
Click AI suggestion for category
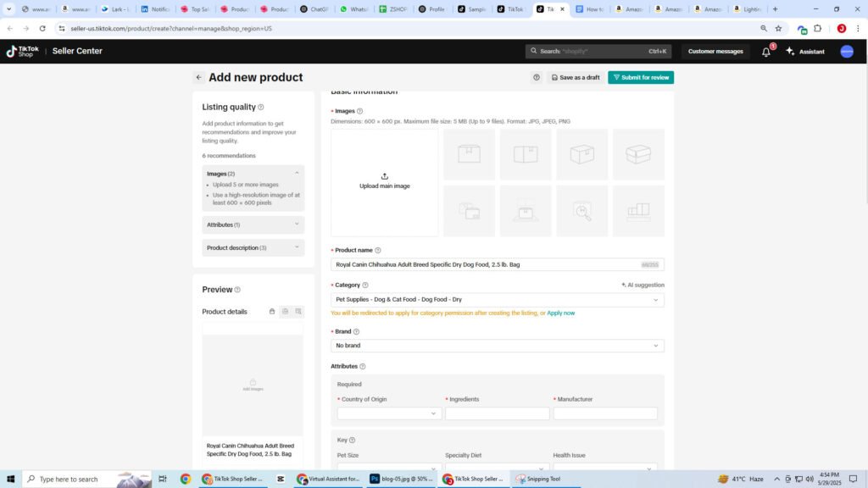[x=643, y=285]
